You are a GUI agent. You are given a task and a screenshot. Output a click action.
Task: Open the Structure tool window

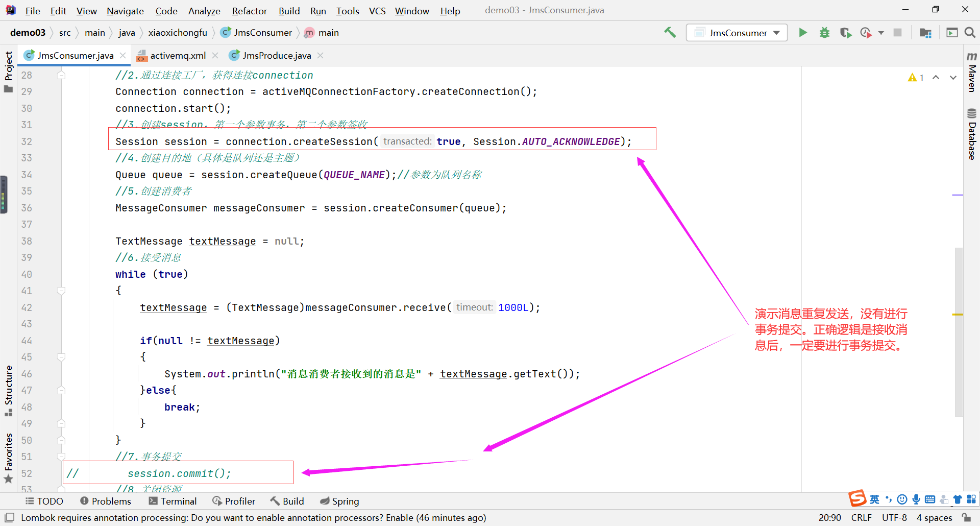8,391
